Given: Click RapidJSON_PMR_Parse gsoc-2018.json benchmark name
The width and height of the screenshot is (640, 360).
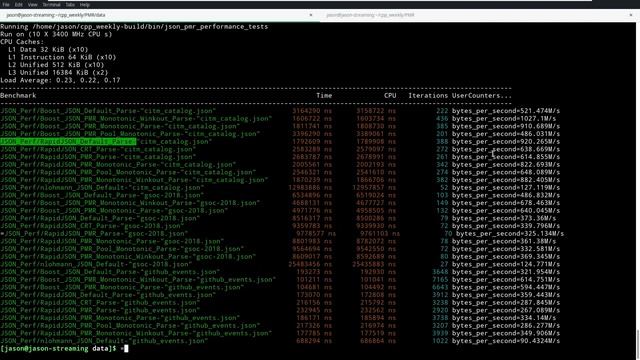Looking at the screenshot, I should coord(96,234).
